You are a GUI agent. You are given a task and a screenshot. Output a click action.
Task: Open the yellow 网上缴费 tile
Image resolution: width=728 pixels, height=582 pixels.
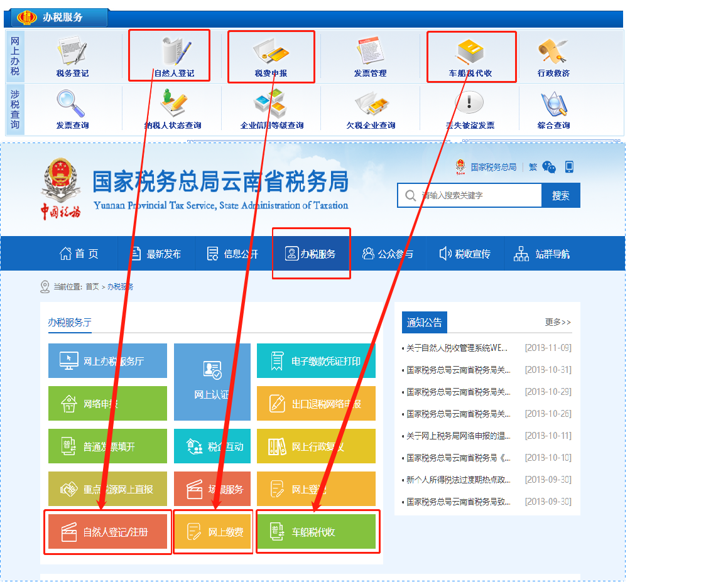(x=212, y=531)
